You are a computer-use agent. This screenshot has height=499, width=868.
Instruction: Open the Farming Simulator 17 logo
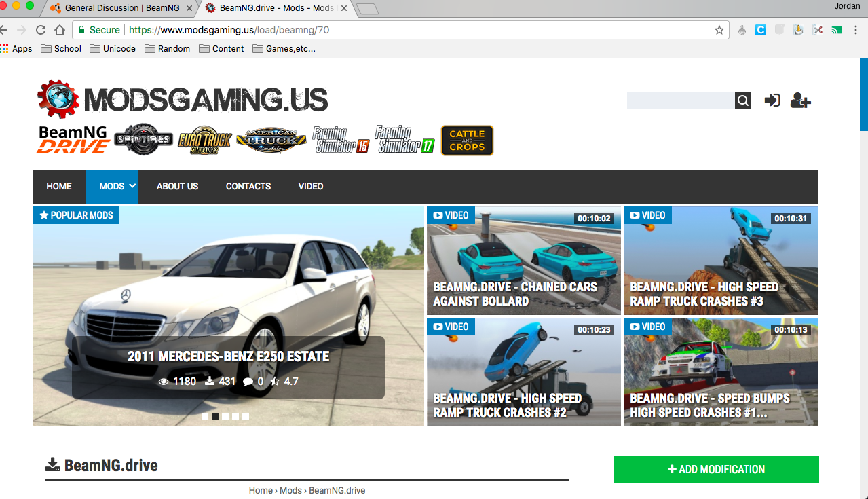pyautogui.click(x=404, y=140)
